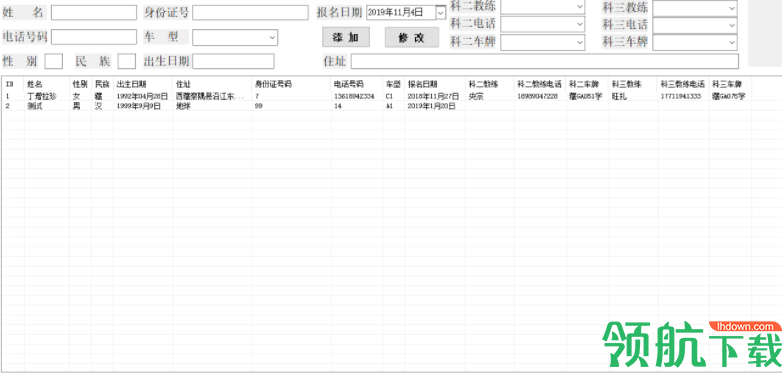Click the 修改 button
This screenshot has height=374, width=782.
412,37
